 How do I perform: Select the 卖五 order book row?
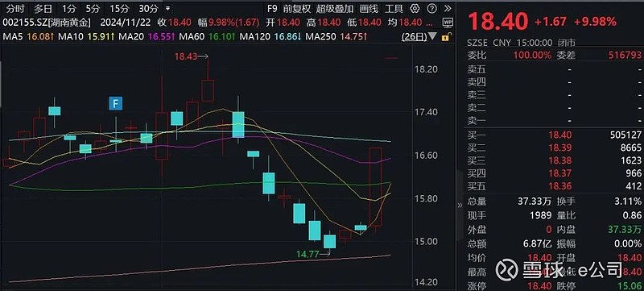point(555,69)
